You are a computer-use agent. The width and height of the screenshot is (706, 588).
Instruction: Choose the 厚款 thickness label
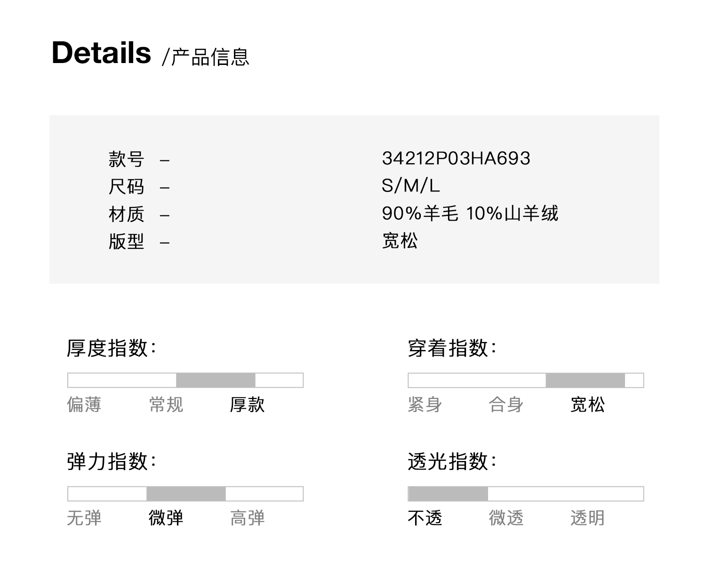pyautogui.click(x=247, y=405)
